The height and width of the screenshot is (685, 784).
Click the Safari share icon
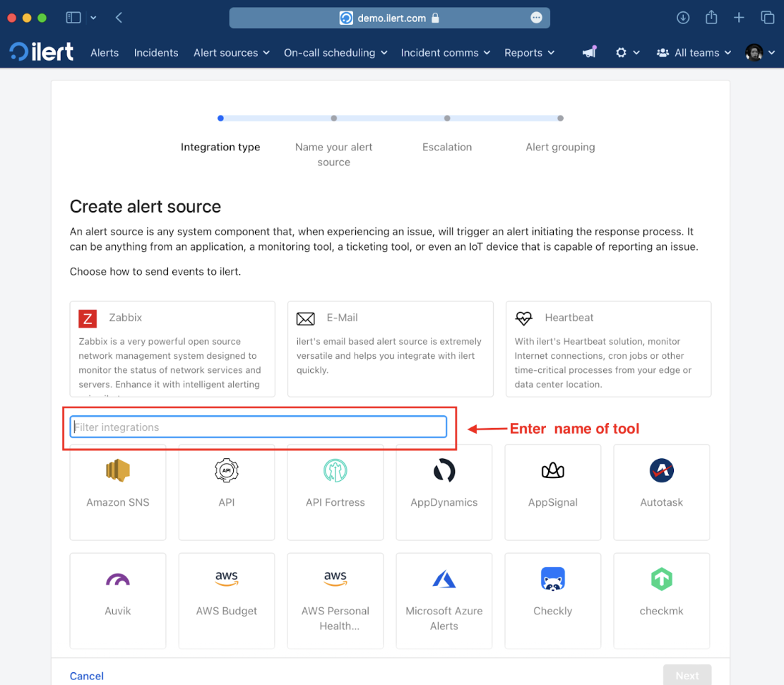click(x=711, y=18)
